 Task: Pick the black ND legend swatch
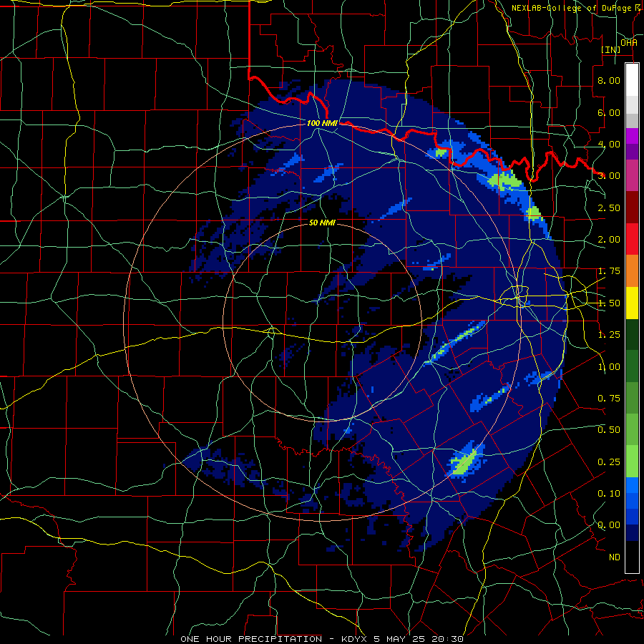click(632, 557)
